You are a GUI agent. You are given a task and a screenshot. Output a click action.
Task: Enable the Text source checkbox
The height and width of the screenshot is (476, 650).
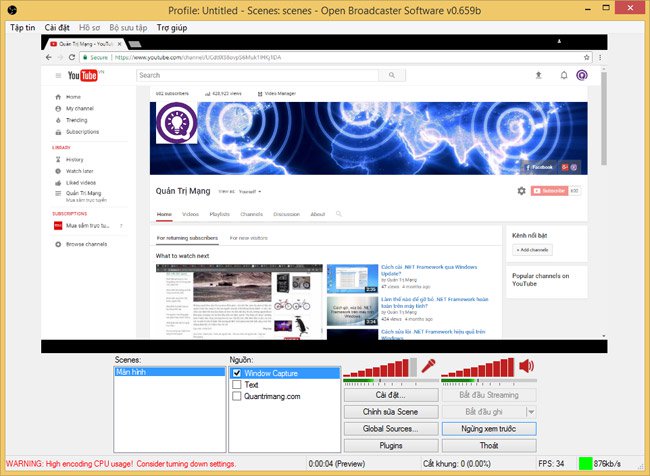[x=237, y=384]
